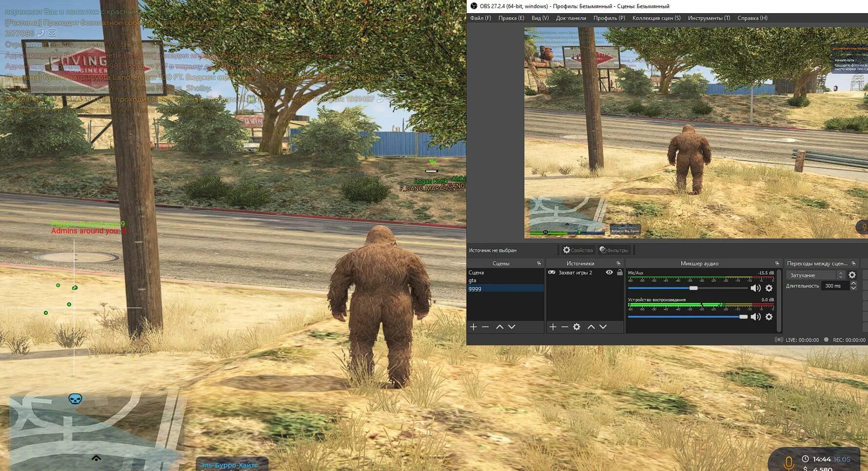This screenshot has height=471, width=868.
Task: Remove source with minus icon in Источники
Action: click(565, 327)
